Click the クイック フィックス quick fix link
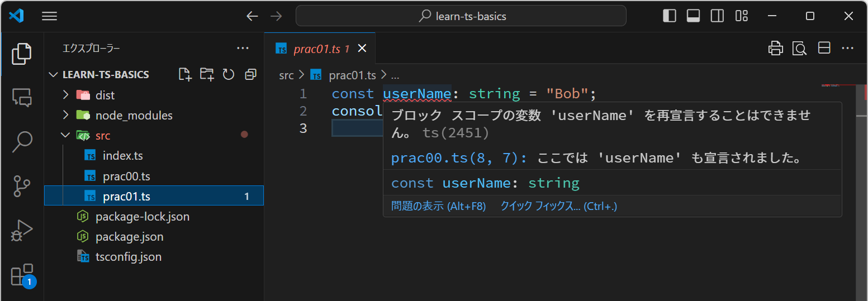 (558, 207)
